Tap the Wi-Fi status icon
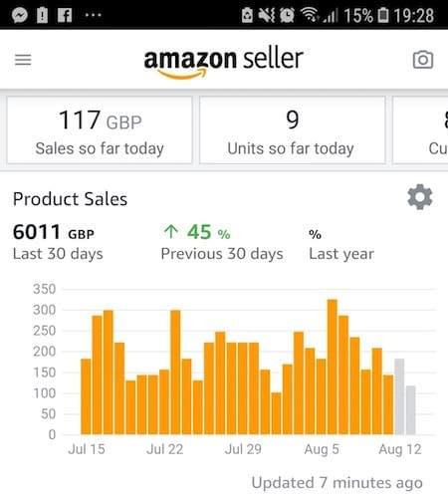Image resolution: width=448 pixels, height=500 pixels. (309, 15)
